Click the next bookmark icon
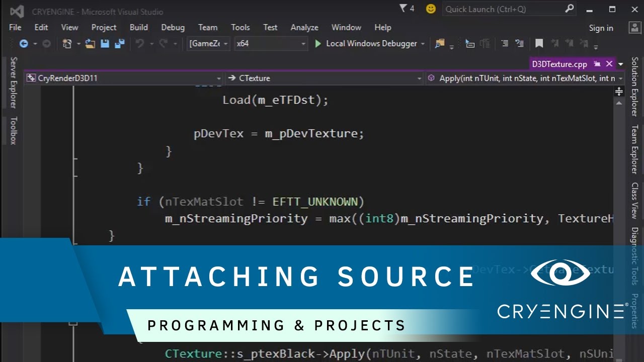This screenshot has width=644, height=362. [569, 44]
